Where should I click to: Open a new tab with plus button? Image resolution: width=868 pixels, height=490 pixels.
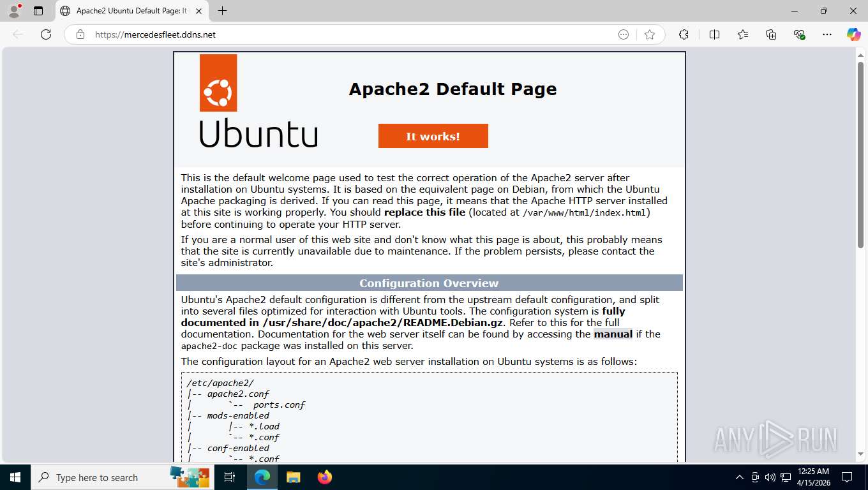click(x=222, y=11)
